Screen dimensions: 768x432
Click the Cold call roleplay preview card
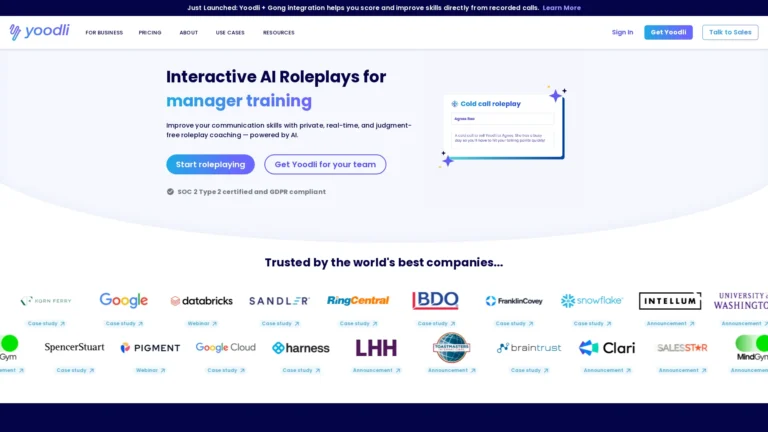click(x=505, y=125)
